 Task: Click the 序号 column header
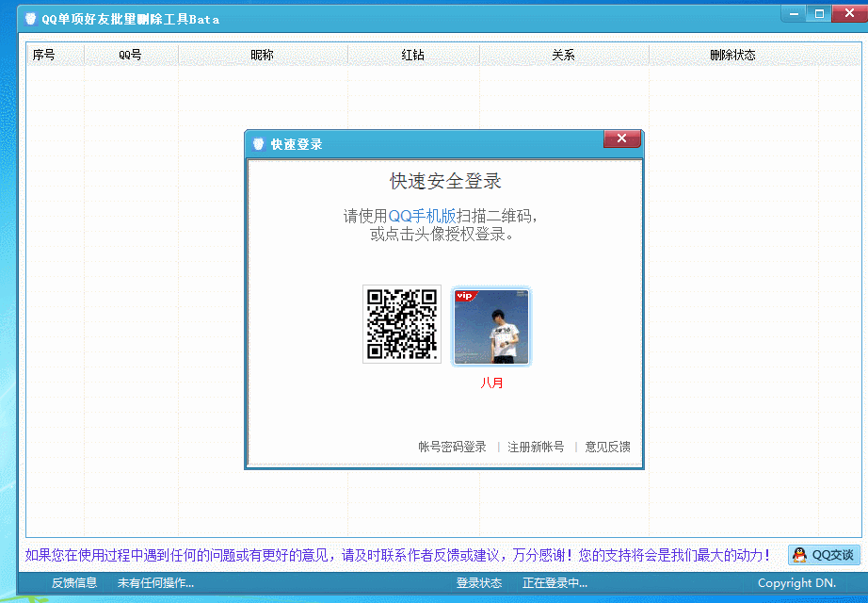(56, 55)
